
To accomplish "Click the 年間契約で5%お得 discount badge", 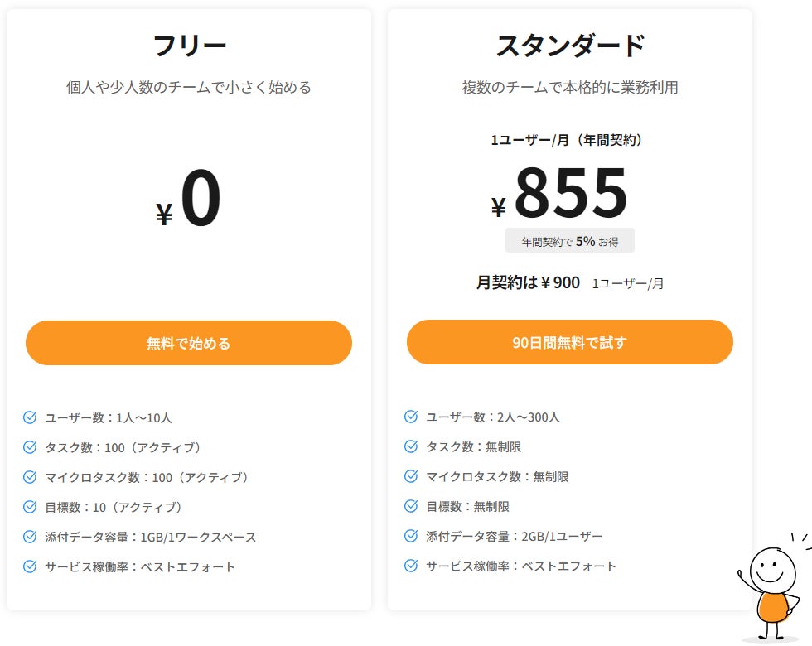I will [x=570, y=241].
